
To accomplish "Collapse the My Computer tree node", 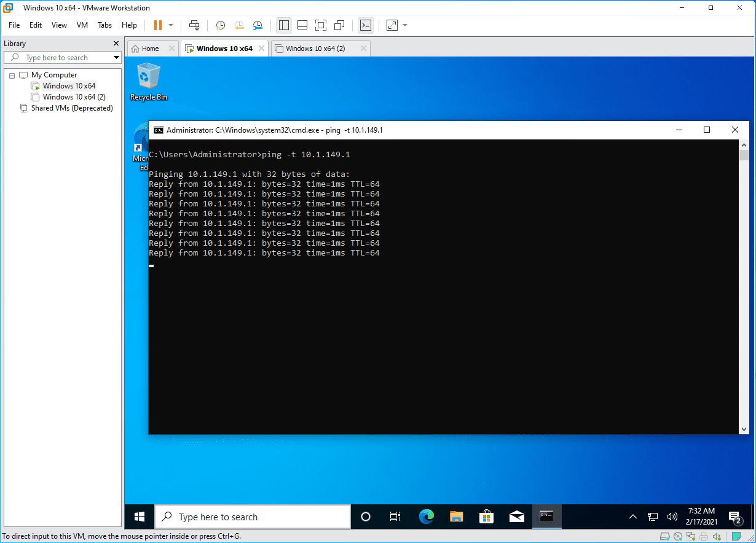I will 12,75.
